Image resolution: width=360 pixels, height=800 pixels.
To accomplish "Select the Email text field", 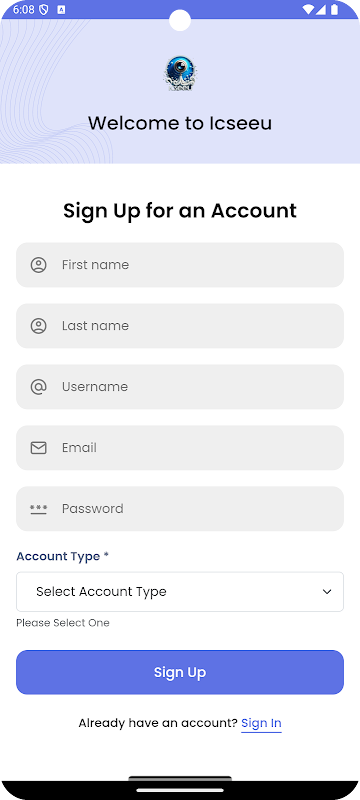I will click(180, 448).
